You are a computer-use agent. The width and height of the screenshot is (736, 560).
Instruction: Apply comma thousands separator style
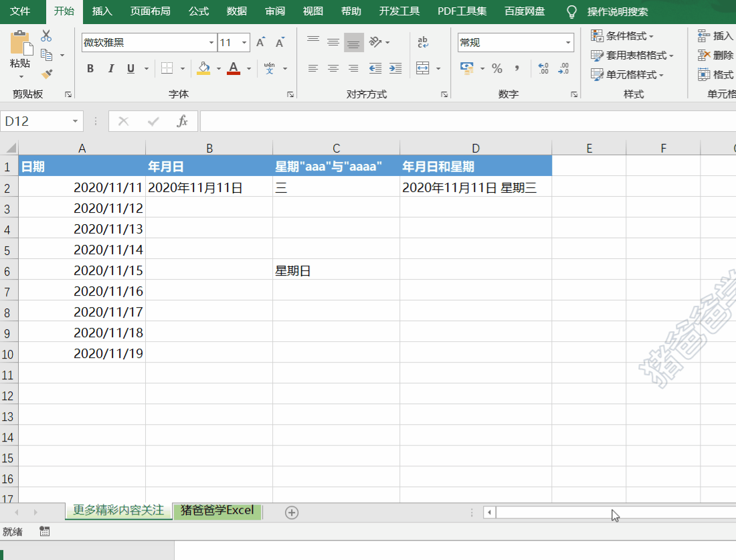coord(517,68)
